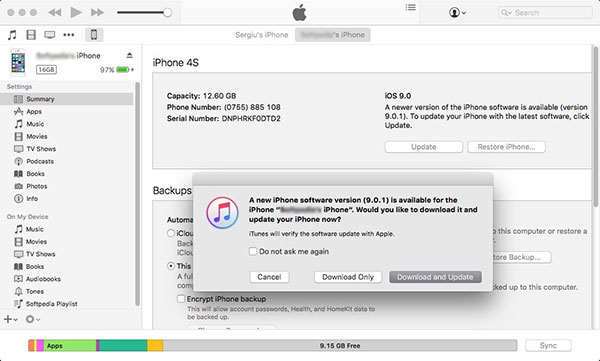Click the 97% battery indicator

pos(117,70)
